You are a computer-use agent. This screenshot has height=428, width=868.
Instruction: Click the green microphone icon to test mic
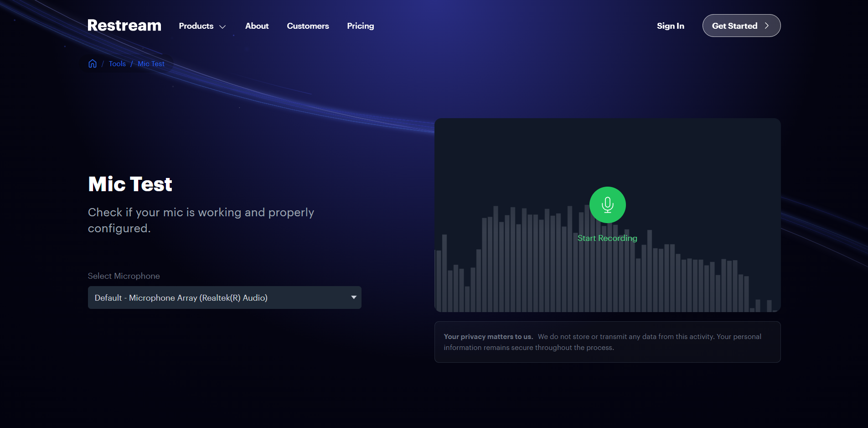[x=607, y=205]
